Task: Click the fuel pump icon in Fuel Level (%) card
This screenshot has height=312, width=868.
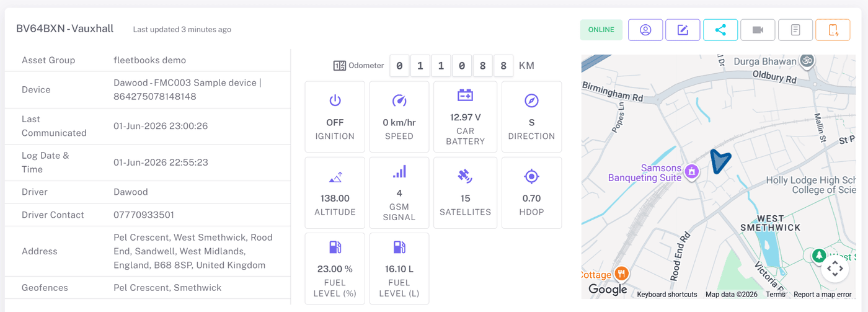Action: [x=335, y=247]
